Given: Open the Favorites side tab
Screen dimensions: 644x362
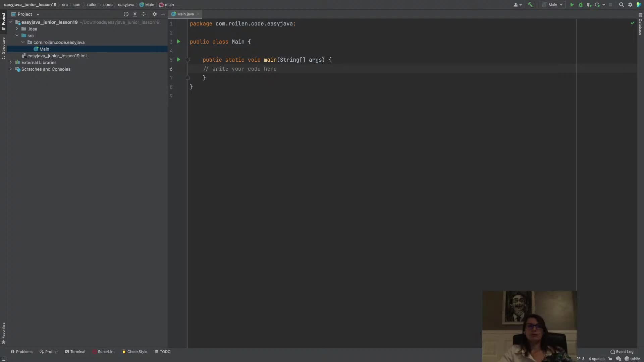Looking at the screenshot, I should (x=3, y=334).
